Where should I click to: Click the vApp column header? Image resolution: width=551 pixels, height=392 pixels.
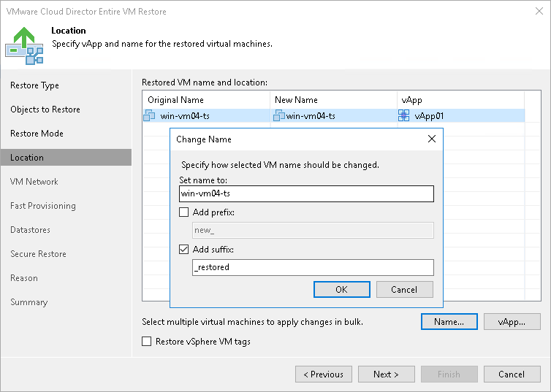tap(460, 100)
